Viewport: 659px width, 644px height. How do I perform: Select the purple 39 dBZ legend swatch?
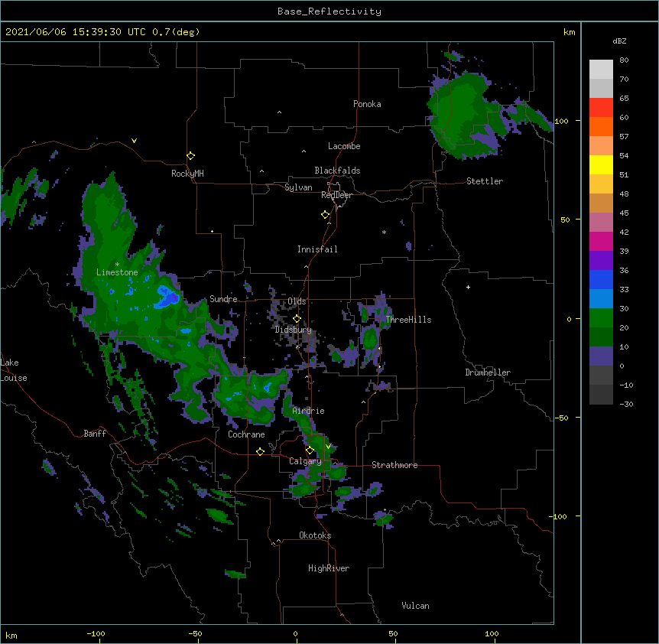[601, 260]
